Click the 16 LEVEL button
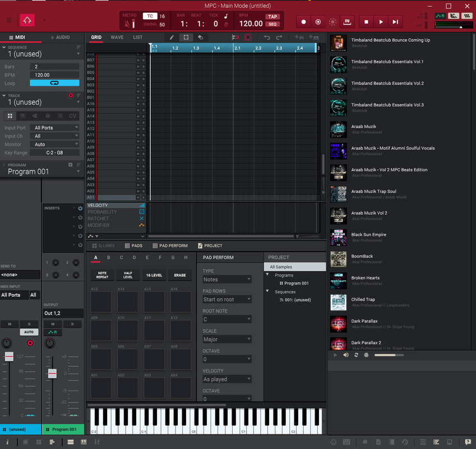 click(x=154, y=275)
